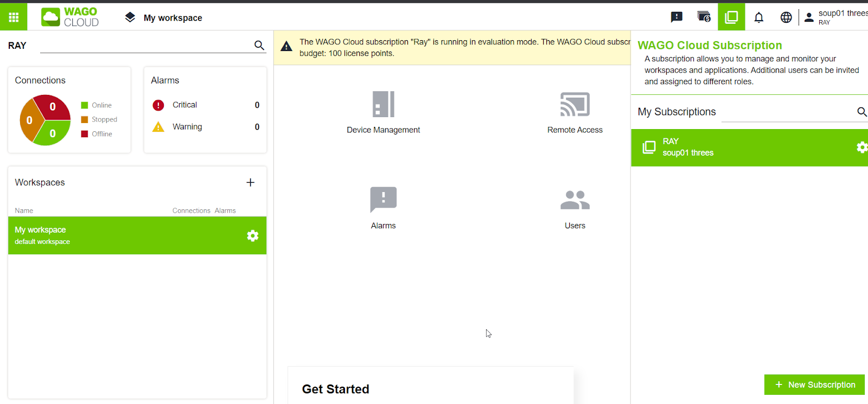
Task: Open the Users tile
Action: [575, 208]
